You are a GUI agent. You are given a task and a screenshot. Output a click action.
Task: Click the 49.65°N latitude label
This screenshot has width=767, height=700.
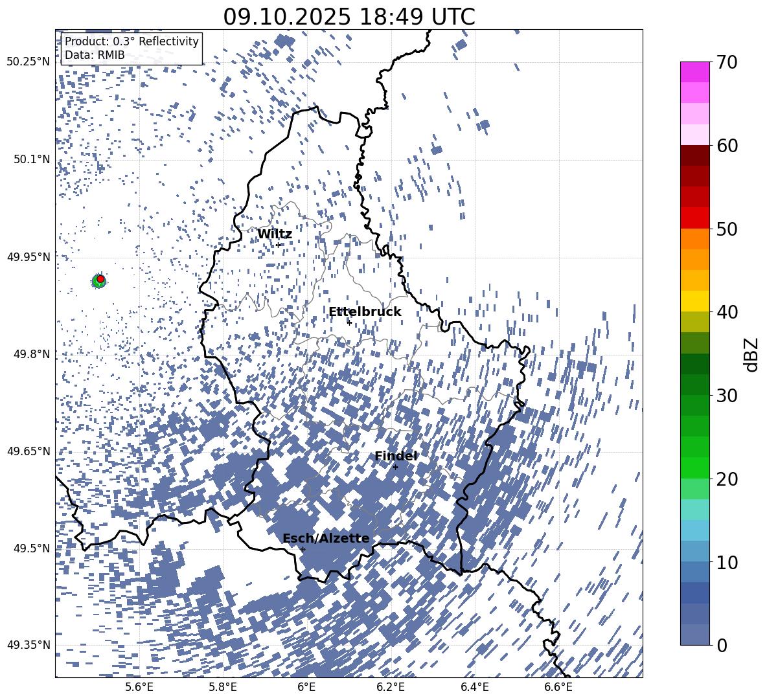29,451
